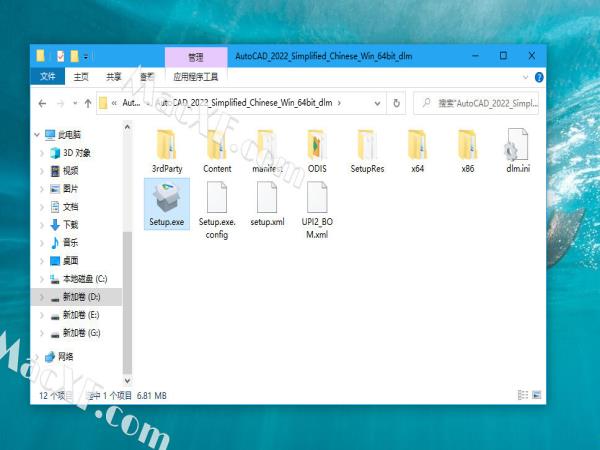Minimize the Explorer window
The height and width of the screenshot is (450, 600).
click(x=476, y=56)
